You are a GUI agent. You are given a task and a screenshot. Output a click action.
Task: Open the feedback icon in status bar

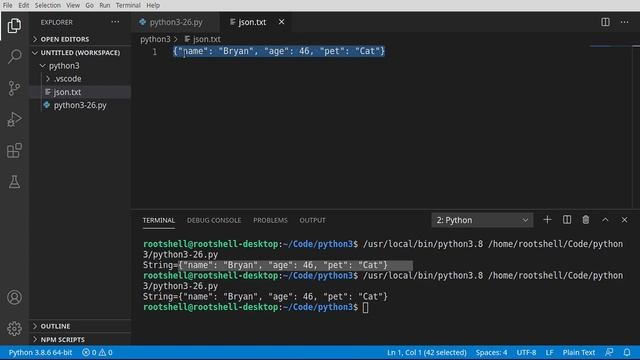609,352
